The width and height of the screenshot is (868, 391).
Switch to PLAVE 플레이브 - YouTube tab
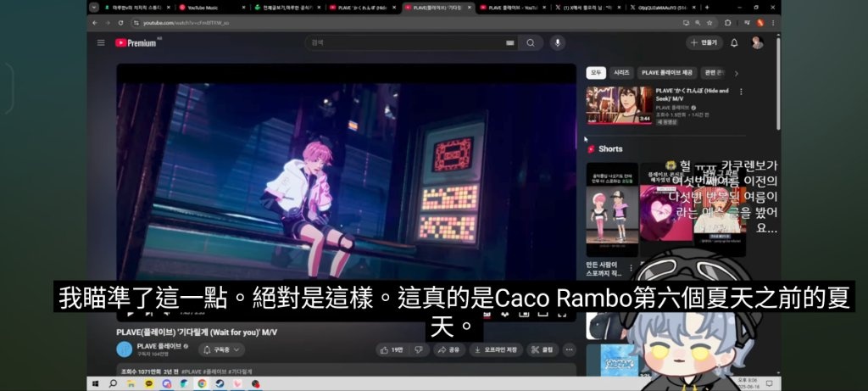pos(512,7)
